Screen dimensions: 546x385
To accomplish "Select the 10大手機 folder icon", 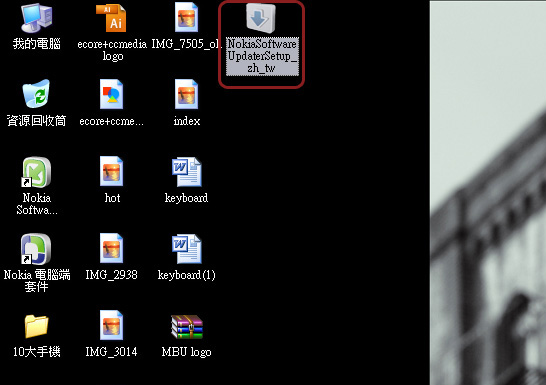I will coord(36,326).
